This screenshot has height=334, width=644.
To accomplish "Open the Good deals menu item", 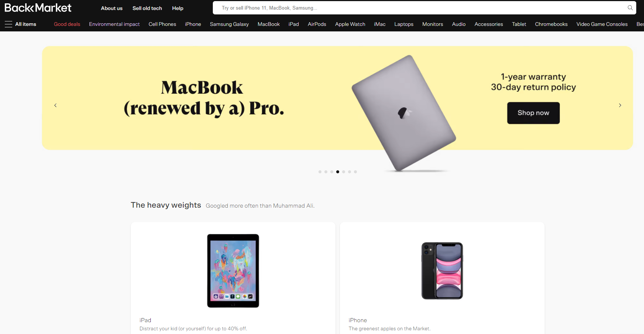I will [x=67, y=24].
